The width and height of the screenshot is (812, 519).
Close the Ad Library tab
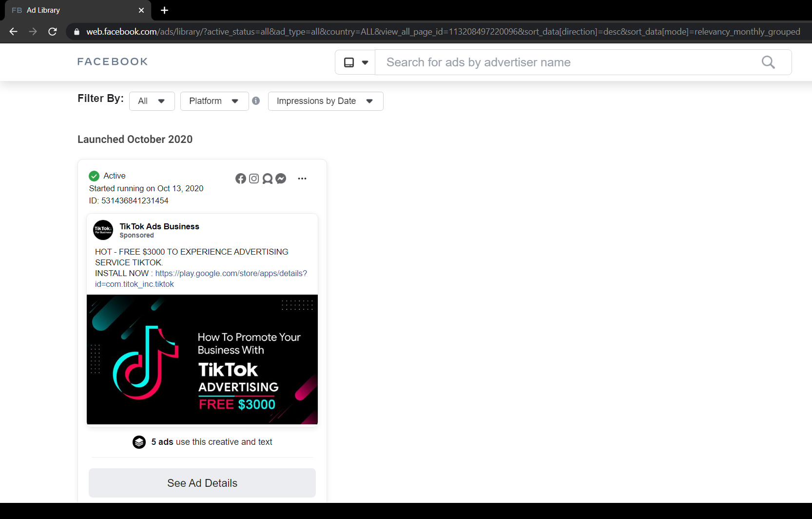point(141,10)
